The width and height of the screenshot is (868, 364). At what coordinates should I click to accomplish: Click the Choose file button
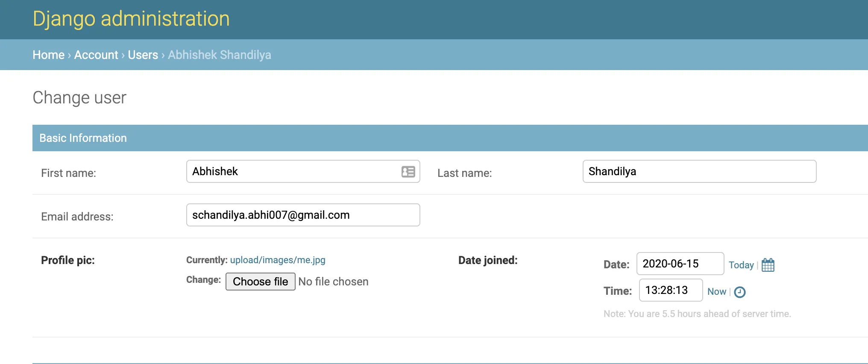click(x=261, y=282)
